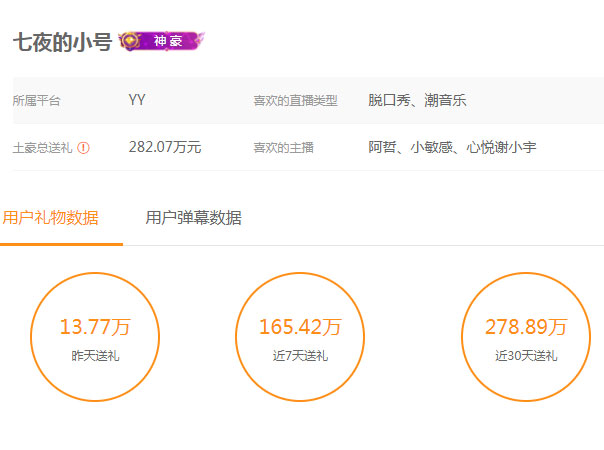Click the 165.42万 gift amount

(x=300, y=327)
